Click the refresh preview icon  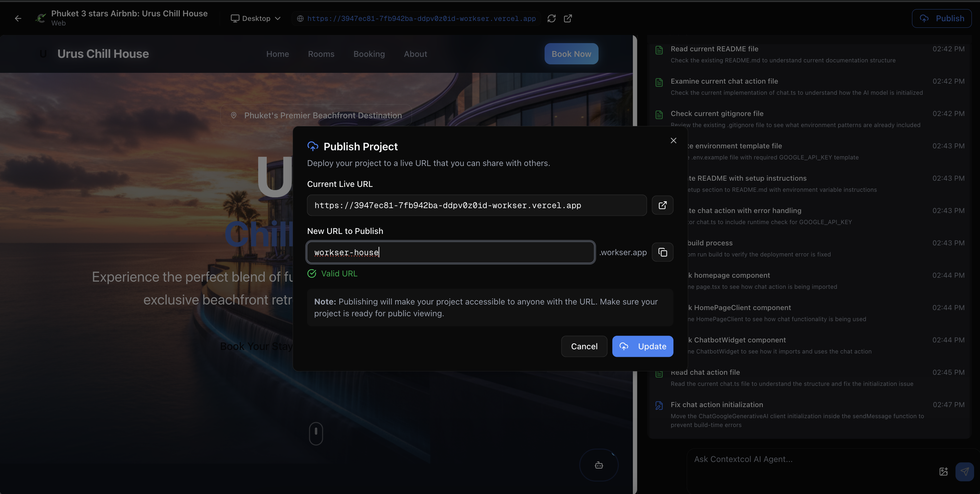tap(551, 18)
